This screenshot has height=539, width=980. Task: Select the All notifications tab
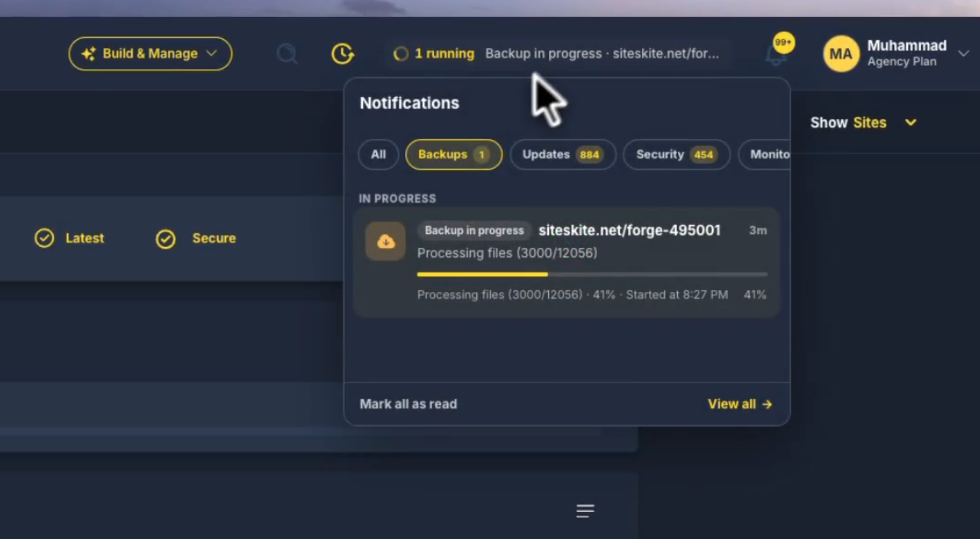point(378,154)
